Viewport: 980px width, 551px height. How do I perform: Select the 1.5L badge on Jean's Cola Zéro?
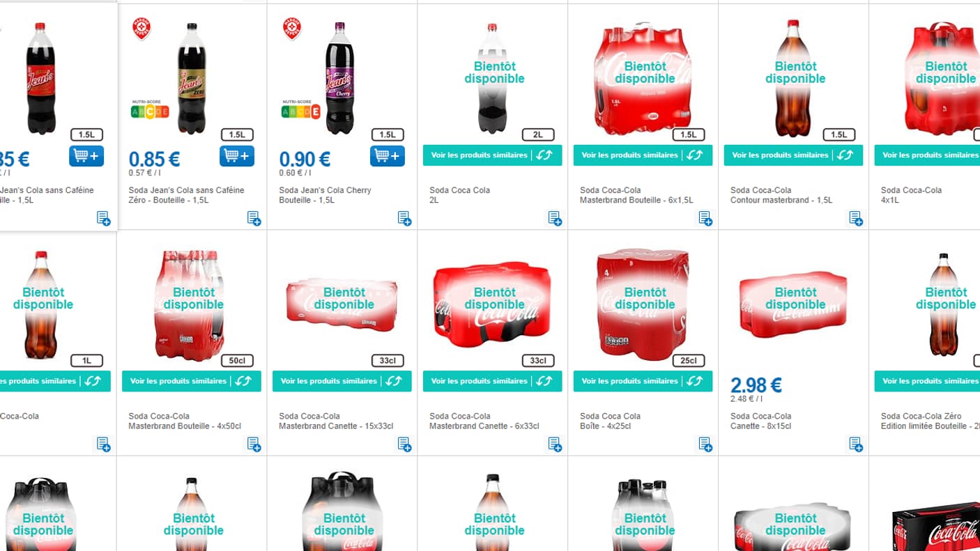[x=237, y=135]
